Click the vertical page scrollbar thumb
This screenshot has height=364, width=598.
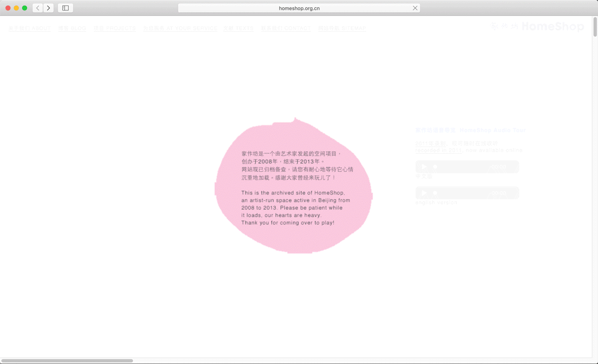point(595,26)
